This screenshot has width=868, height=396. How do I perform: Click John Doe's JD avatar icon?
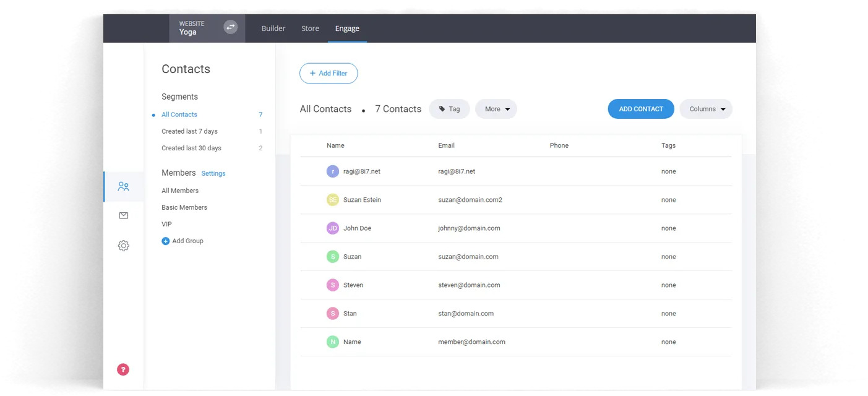click(x=333, y=228)
